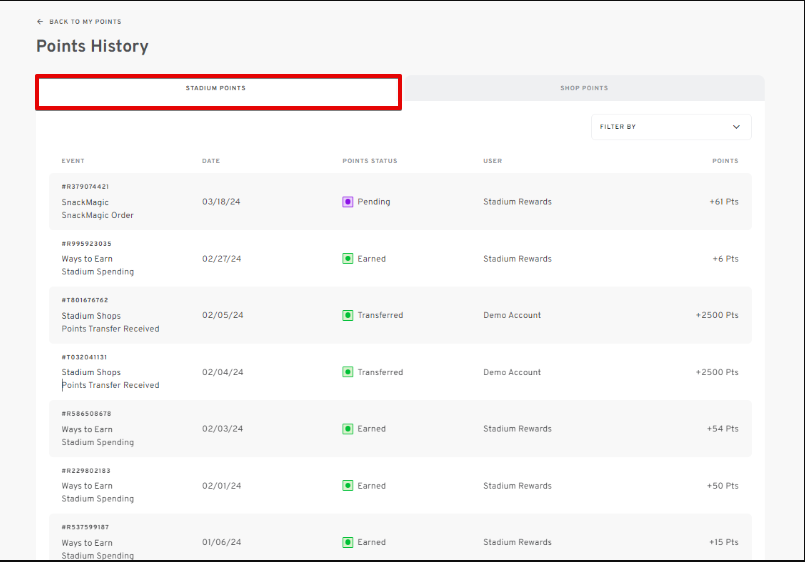
Task: Select event ID #R537599187
Action: (85, 527)
